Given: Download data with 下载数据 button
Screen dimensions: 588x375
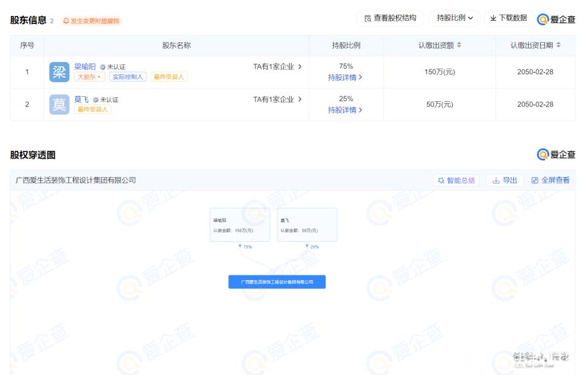Looking at the screenshot, I should [508, 18].
